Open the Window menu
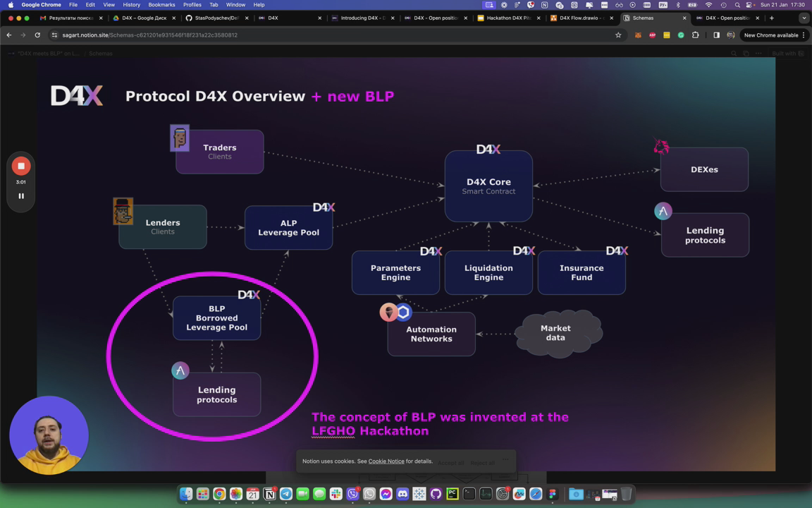This screenshot has height=508, width=812. pos(235,5)
